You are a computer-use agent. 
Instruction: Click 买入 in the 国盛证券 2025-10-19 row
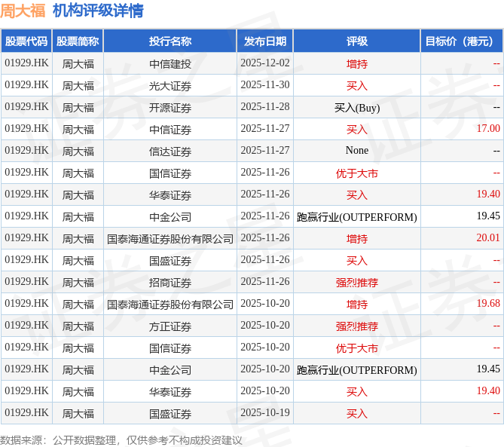point(357,414)
